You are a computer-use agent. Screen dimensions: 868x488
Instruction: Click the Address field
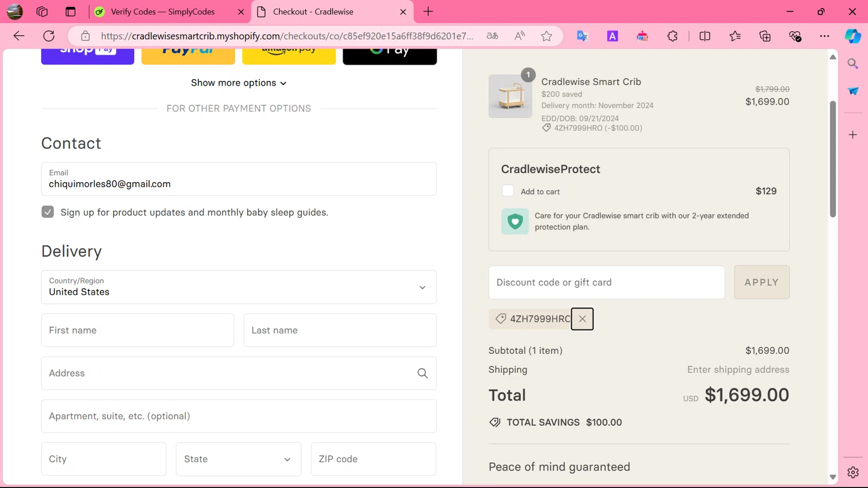(x=239, y=374)
